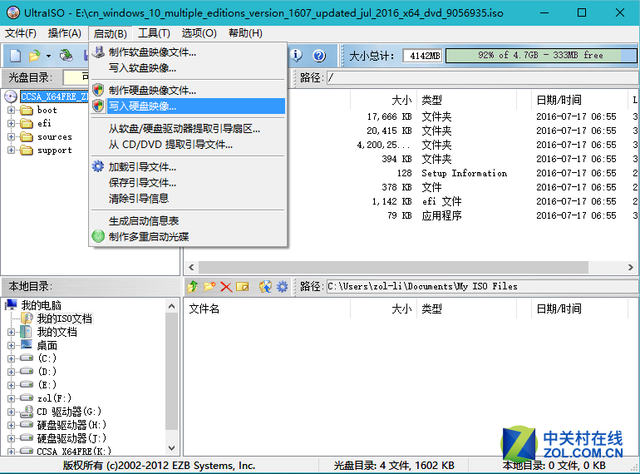The image size is (640, 474).
Task: Click the right arrow of ISO list scrollbar
Action: tap(631, 267)
